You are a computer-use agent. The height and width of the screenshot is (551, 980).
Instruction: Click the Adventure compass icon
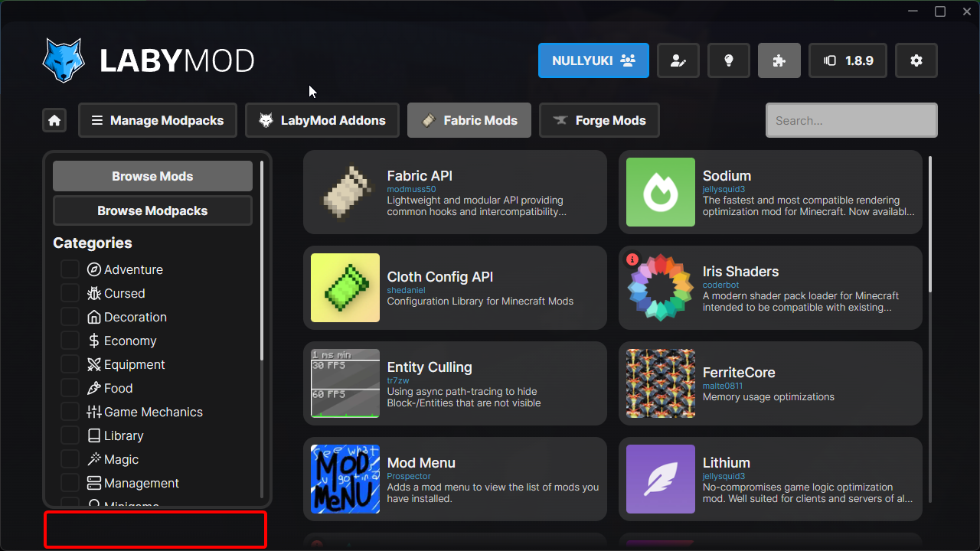[94, 269]
